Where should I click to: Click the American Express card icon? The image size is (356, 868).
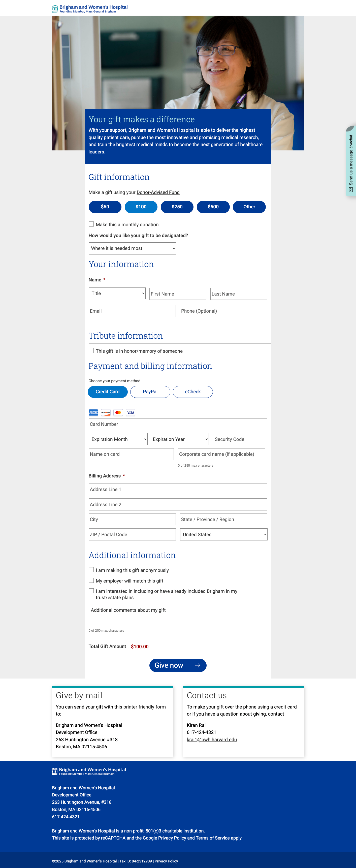(x=93, y=412)
